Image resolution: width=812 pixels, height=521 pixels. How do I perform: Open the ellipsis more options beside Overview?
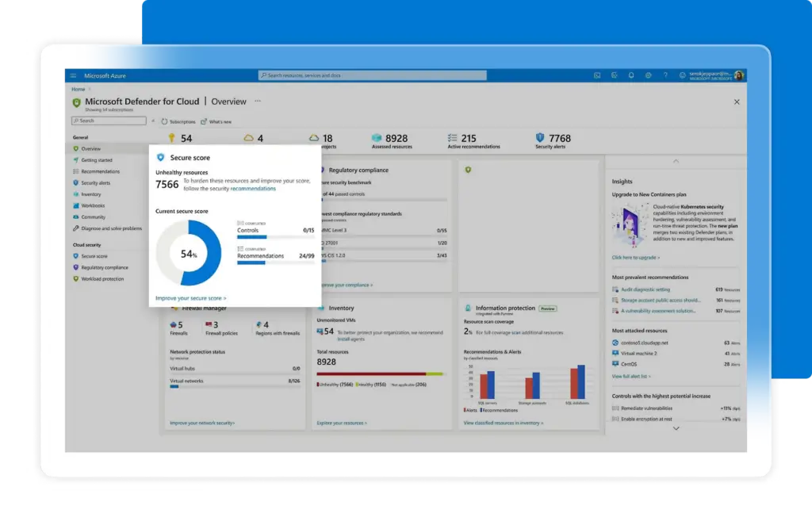coord(258,101)
